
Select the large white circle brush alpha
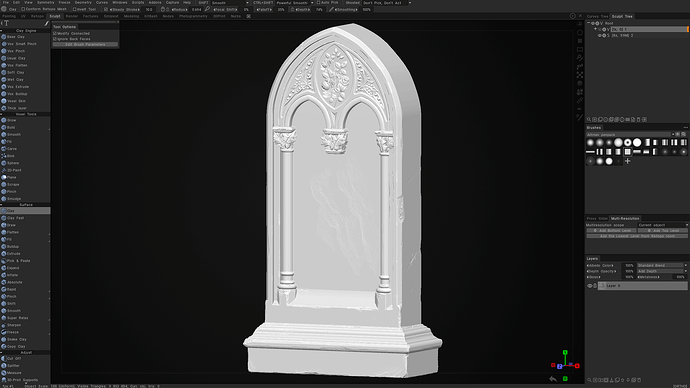[x=637, y=142]
